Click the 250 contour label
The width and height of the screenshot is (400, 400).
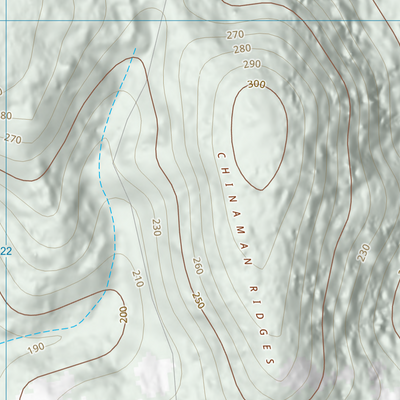(x=198, y=300)
